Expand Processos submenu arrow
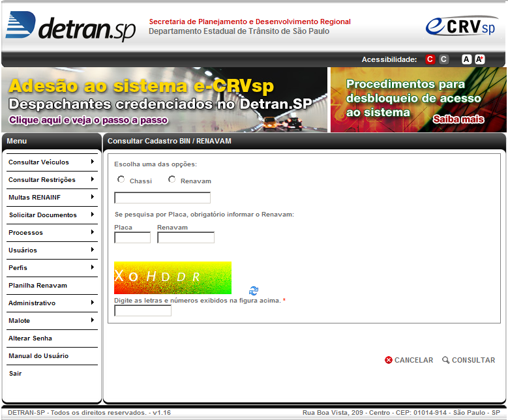 point(93,232)
